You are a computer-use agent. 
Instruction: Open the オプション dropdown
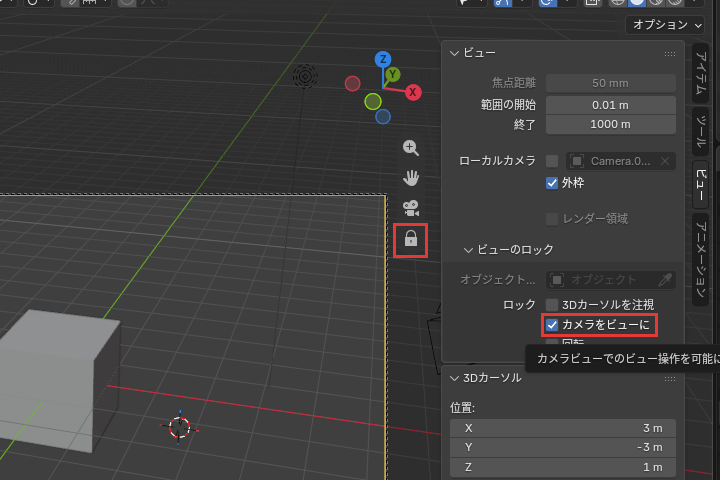point(665,25)
